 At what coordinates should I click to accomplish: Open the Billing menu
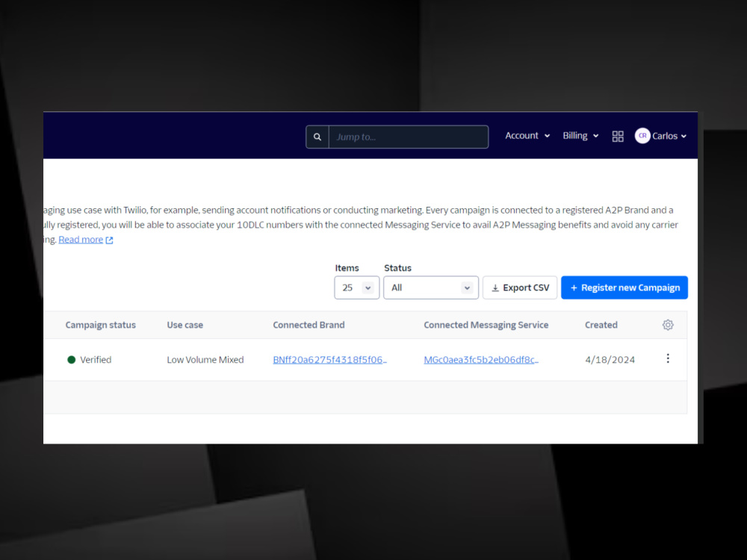pos(580,136)
